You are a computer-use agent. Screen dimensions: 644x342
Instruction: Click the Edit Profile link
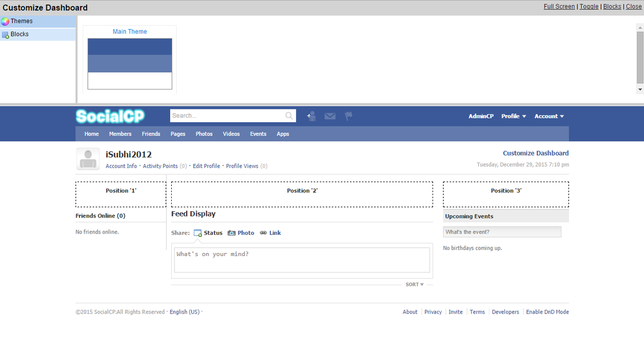coord(206,166)
